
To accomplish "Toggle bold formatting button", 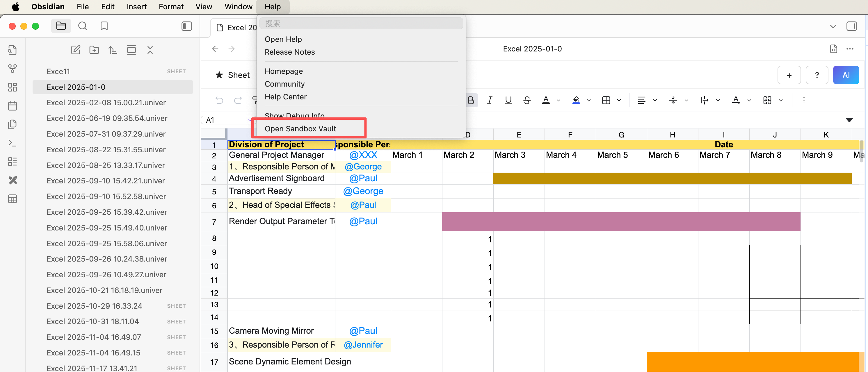I will click(471, 100).
